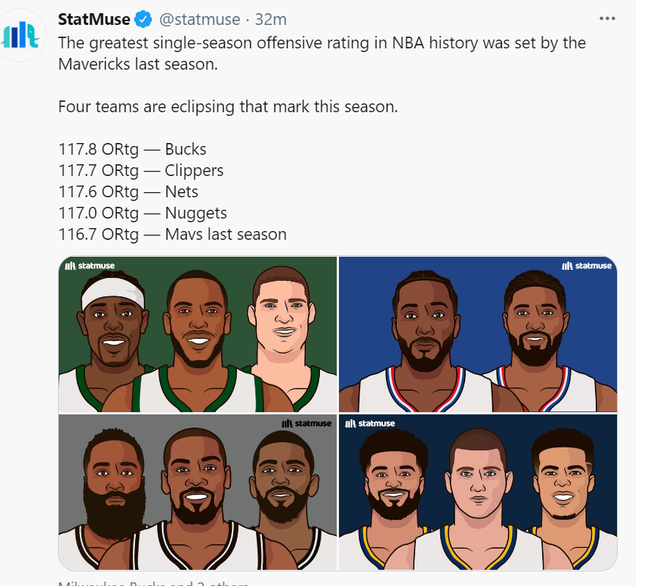The width and height of the screenshot is (650, 586).
Task: Open the Milwaukee Bucks and others tag link
Action: click(153, 583)
